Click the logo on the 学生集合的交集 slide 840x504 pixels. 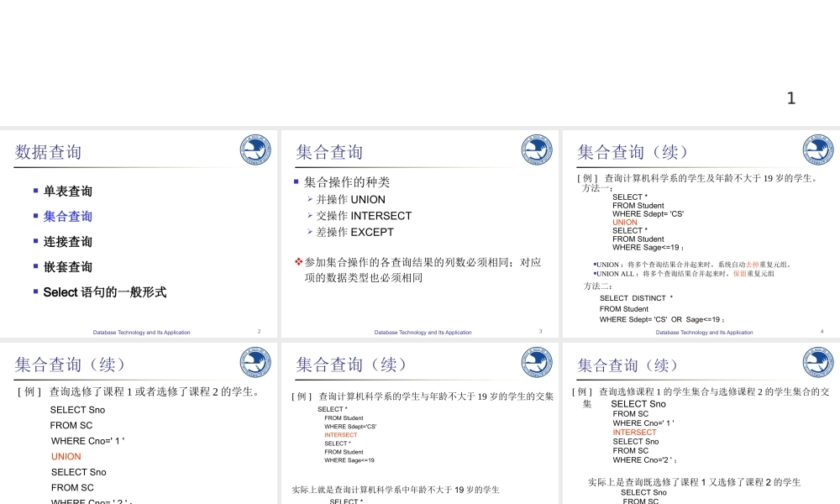[x=818, y=362]
